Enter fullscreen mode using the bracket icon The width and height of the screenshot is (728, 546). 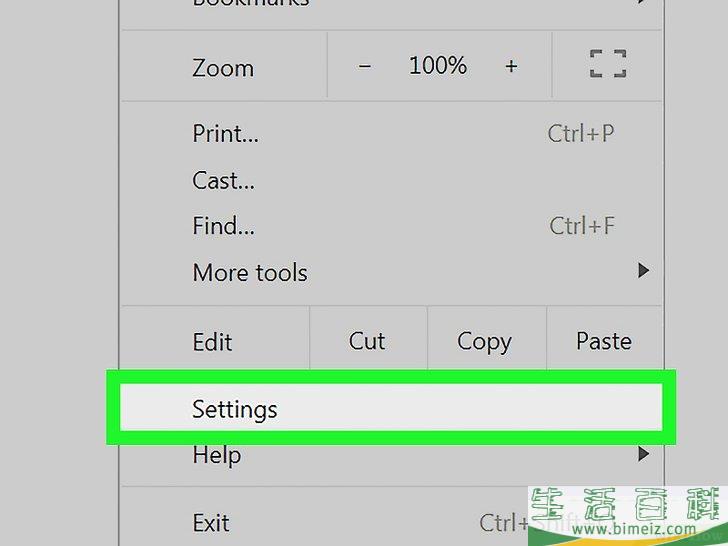(x=608, y=64)
